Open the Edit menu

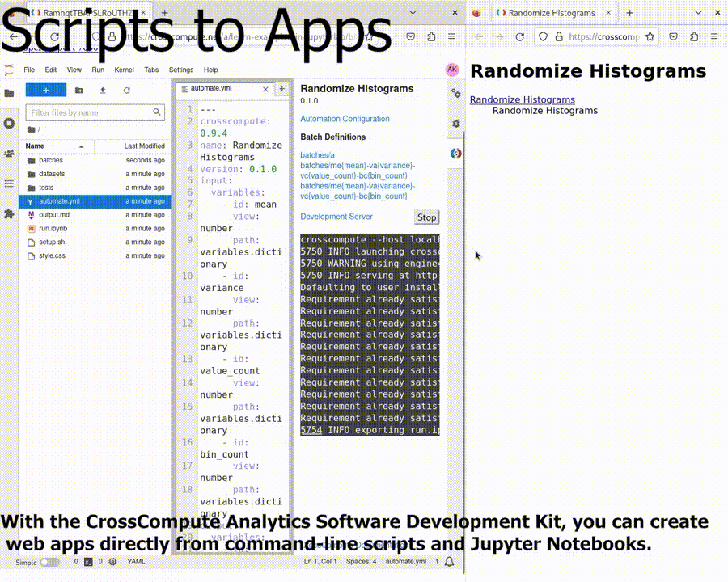pyautogui.click(x=51, y=70)
